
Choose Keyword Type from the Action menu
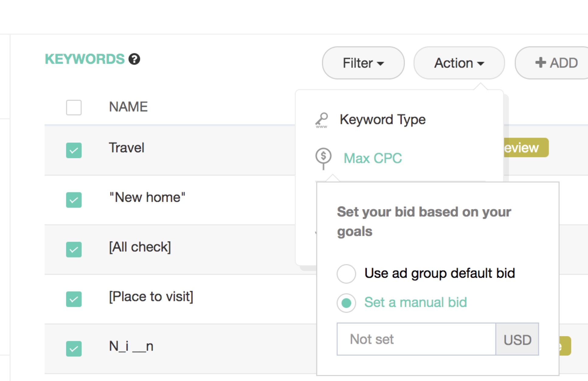pos(382,120)
